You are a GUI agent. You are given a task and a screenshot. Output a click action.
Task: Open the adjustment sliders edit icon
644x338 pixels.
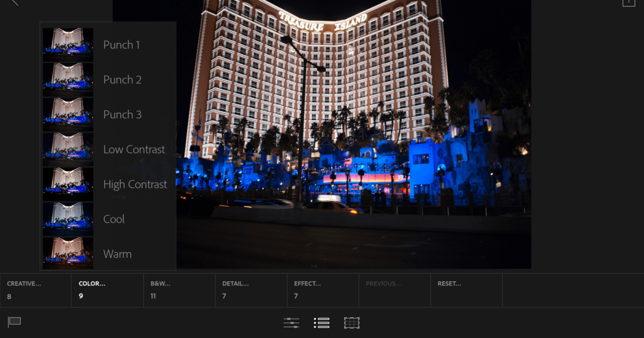tap(291, 322)
